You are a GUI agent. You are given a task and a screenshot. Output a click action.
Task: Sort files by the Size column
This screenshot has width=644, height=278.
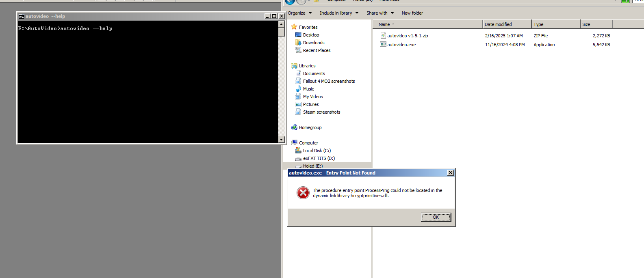[x=596, y=24]
